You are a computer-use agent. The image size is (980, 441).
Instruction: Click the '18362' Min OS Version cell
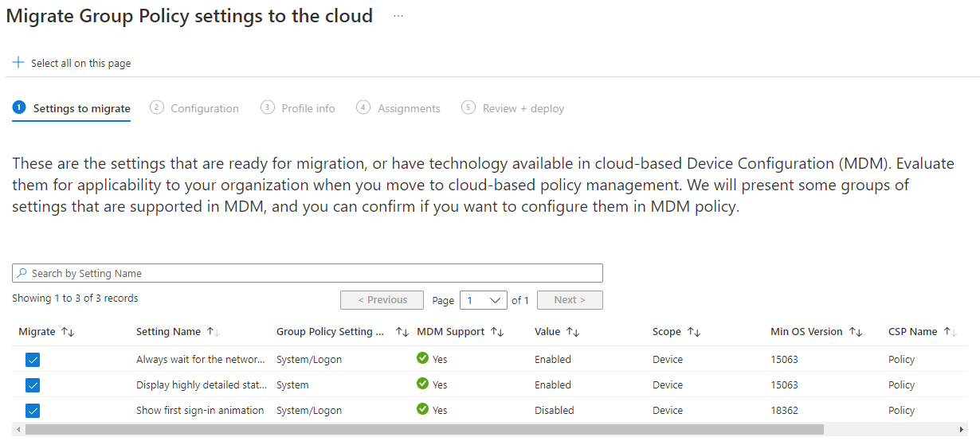pos(784,410)
